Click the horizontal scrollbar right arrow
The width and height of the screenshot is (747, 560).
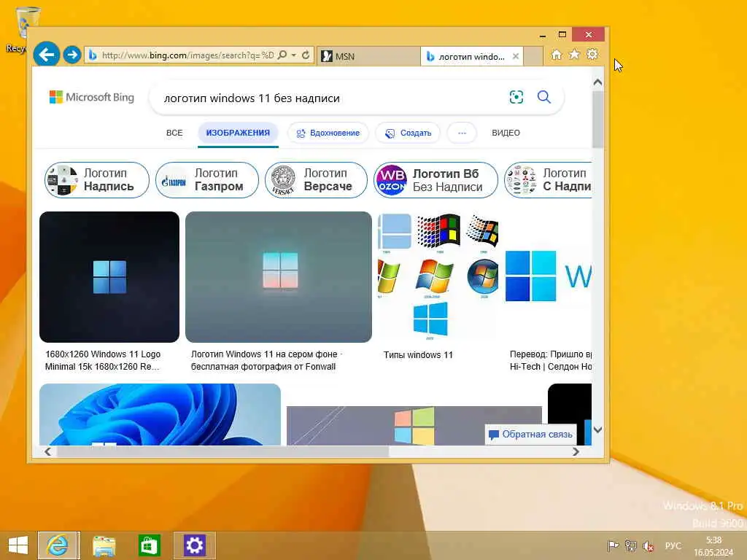[576, 451]
